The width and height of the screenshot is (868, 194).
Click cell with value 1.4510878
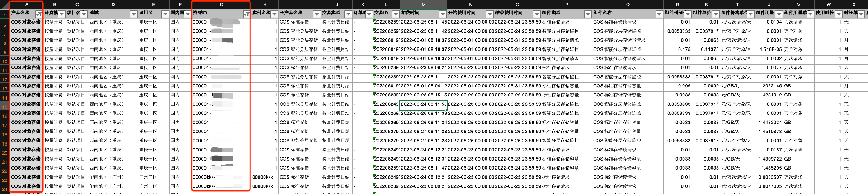769,132
